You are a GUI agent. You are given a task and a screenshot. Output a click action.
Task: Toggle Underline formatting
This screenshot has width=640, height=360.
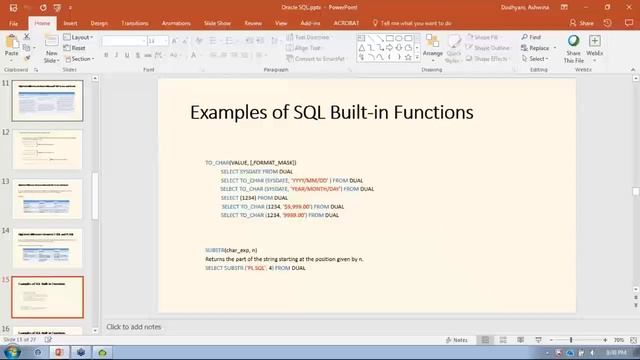point(127,55)
